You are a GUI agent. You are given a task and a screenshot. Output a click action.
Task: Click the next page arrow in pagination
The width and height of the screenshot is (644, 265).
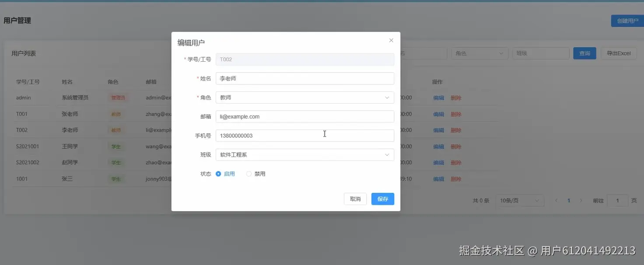pyautogui.click(x=581, y=200)
